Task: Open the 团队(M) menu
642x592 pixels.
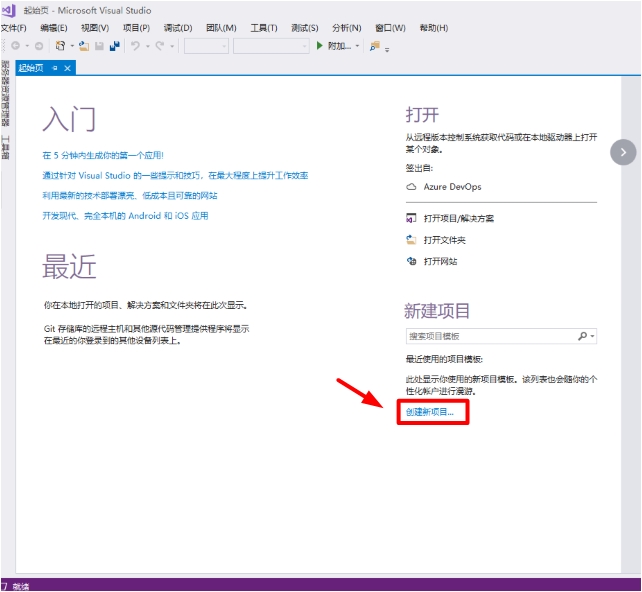Action: point(221,28)
